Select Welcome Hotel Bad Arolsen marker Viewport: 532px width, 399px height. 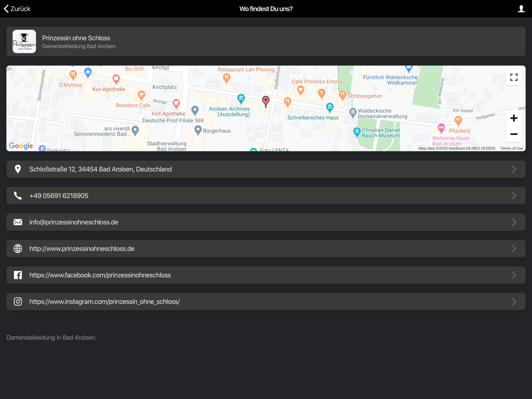click(441, 128)
